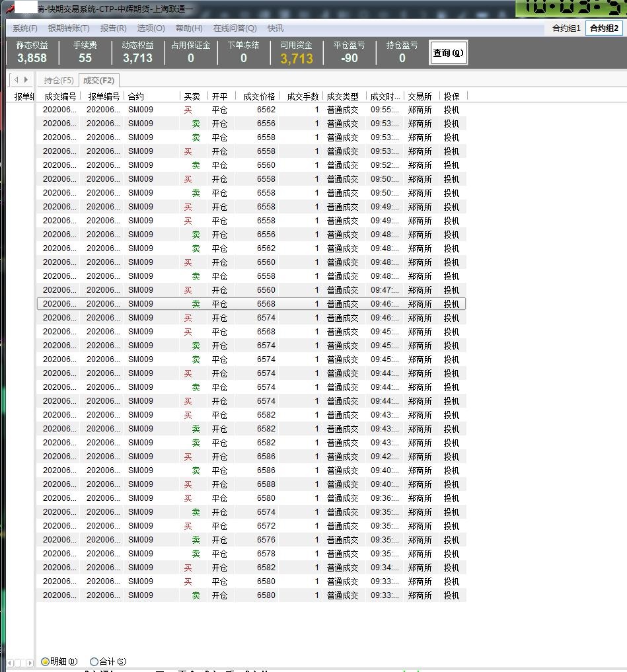Select the 明细 radio button

45,661
